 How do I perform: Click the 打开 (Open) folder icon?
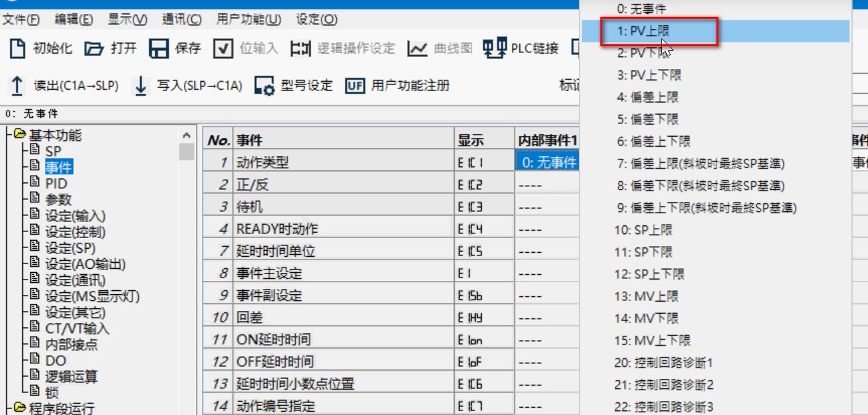[94, 48]
